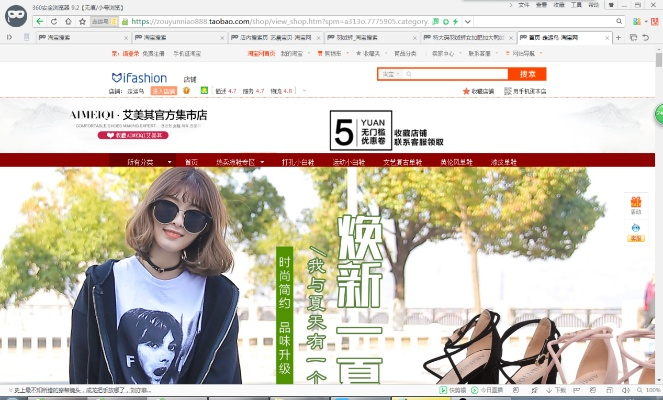The image size is (663, 400).
Task: Click the ifashion logo
Action: pyautogui.click(x=139, y=77)
